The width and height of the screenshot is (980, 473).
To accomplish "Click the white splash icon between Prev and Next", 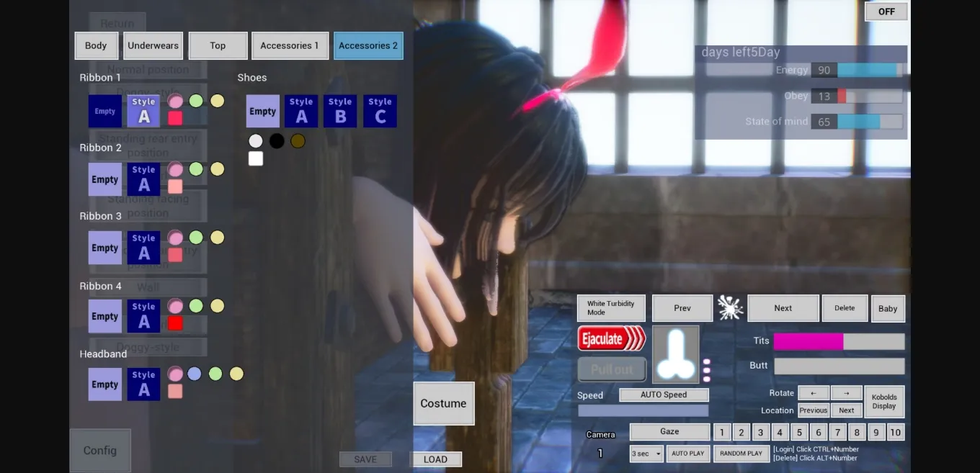I will (730, 307).
